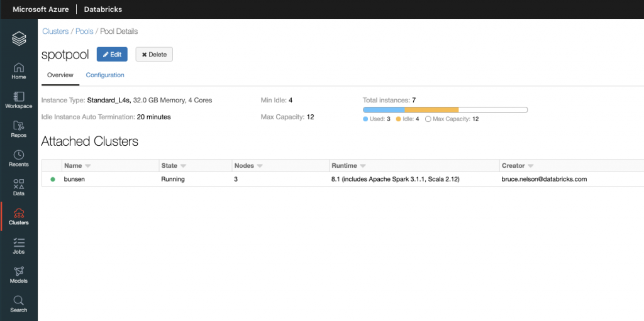Open Search in the sidebar
The image size is (644, 321).
pyautogui.click(x=19, y=304)
